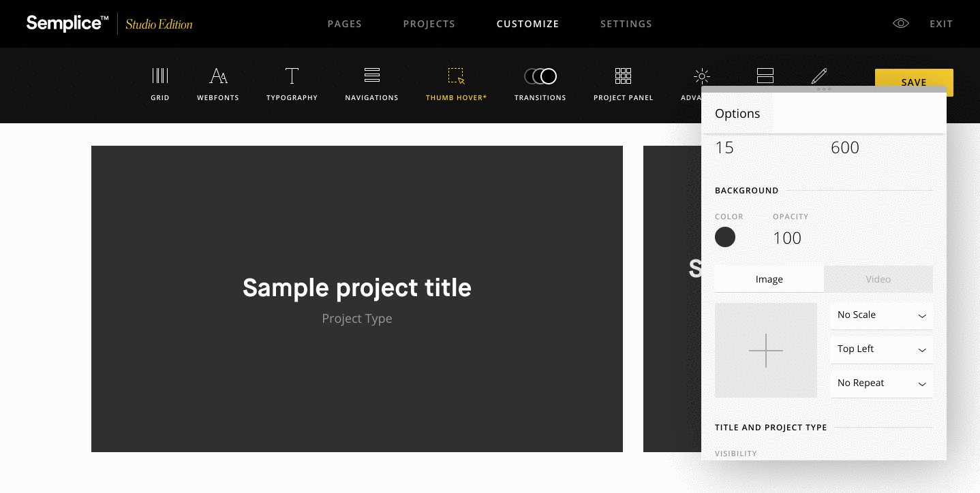Expand the No Scale dropdown

881,315
